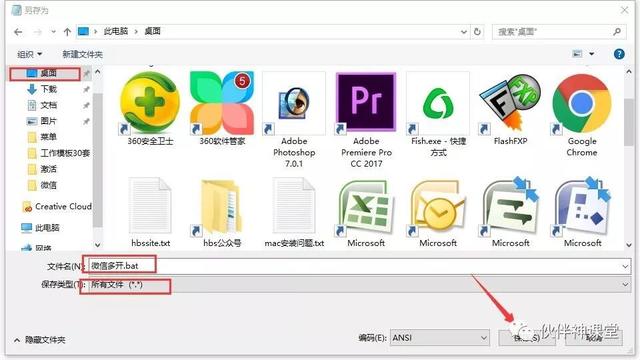Refresh the current folder listing
The image size is (640, 360).
pyautogui.click(x=477, y=31)
